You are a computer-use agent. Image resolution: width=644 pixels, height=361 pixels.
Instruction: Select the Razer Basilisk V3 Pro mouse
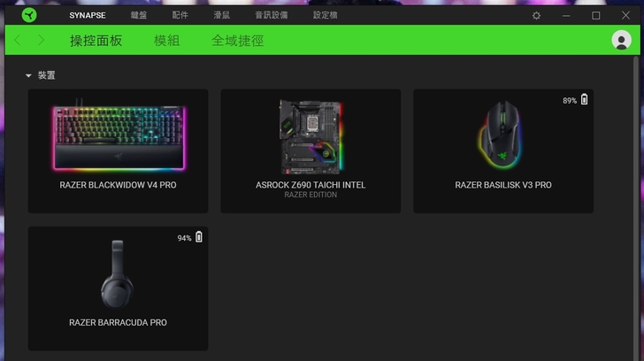click(503, 150)
